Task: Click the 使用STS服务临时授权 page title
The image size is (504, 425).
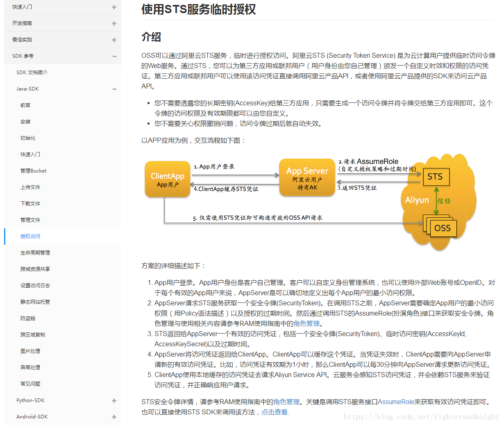Action: pos(198,9)
